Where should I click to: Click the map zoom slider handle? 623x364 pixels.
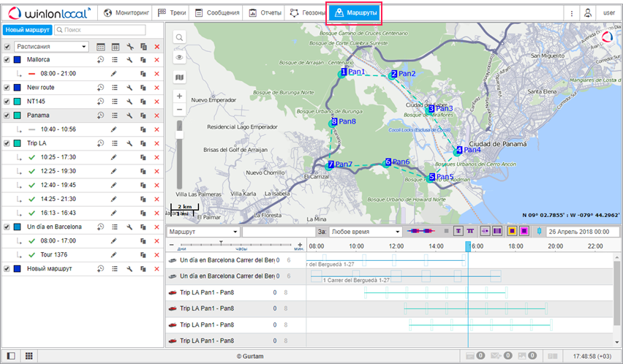tap(179, 133)
